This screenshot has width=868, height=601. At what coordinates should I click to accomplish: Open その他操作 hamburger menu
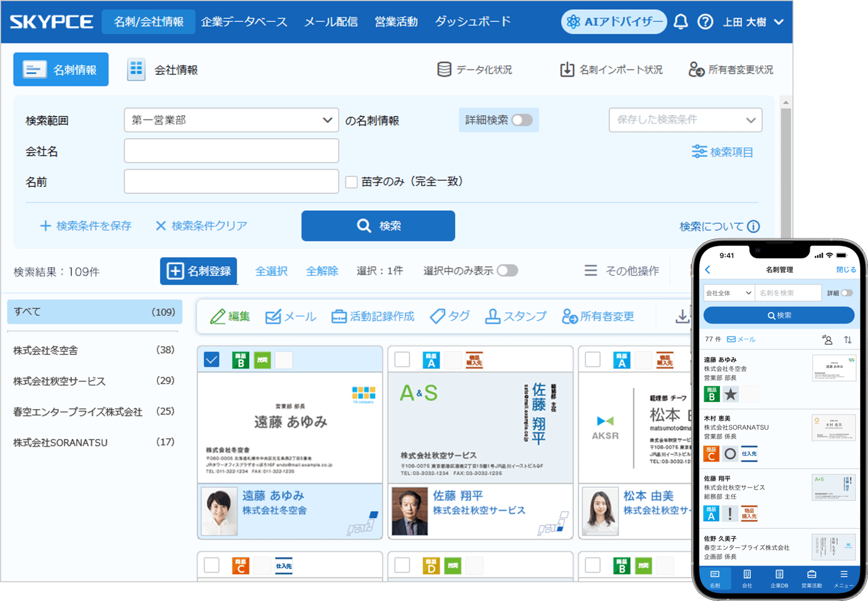(x=621, y=271)
